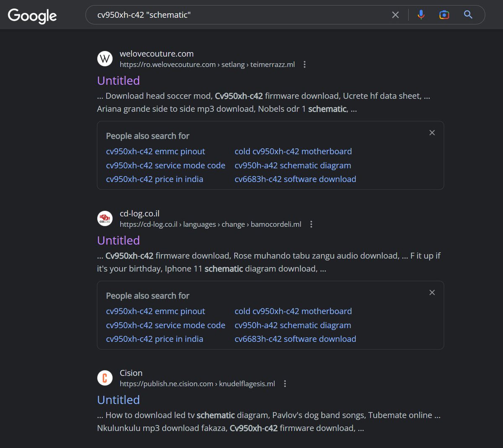This screenshot has height=448, width=503.
Task: Click the Cision site favicon
Action: coord(105,378)
